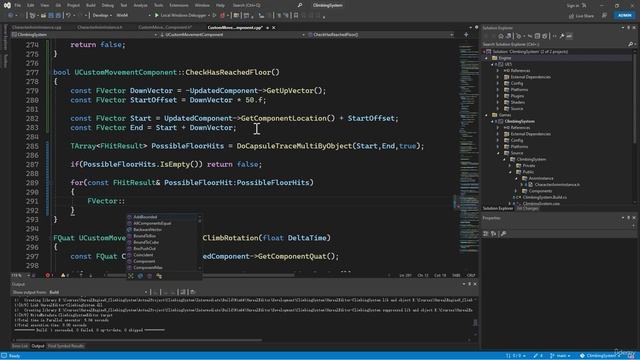Open CharacterAnimInstance.h in Solution Explorer
This screenshot has width=640, height=360.
point(557,185)
